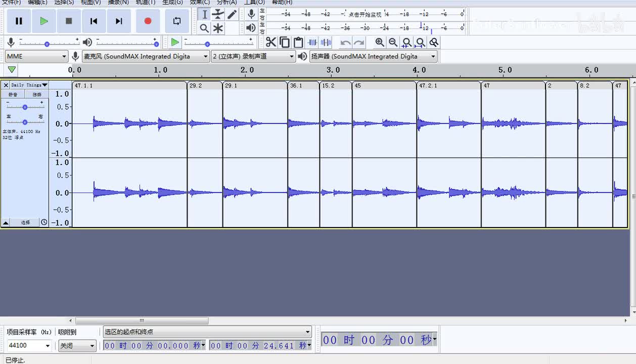Image resolution: width=636 pixels, height=364 pixels.
Task: Stop playback with the Stop button
Action: (69, 21)
